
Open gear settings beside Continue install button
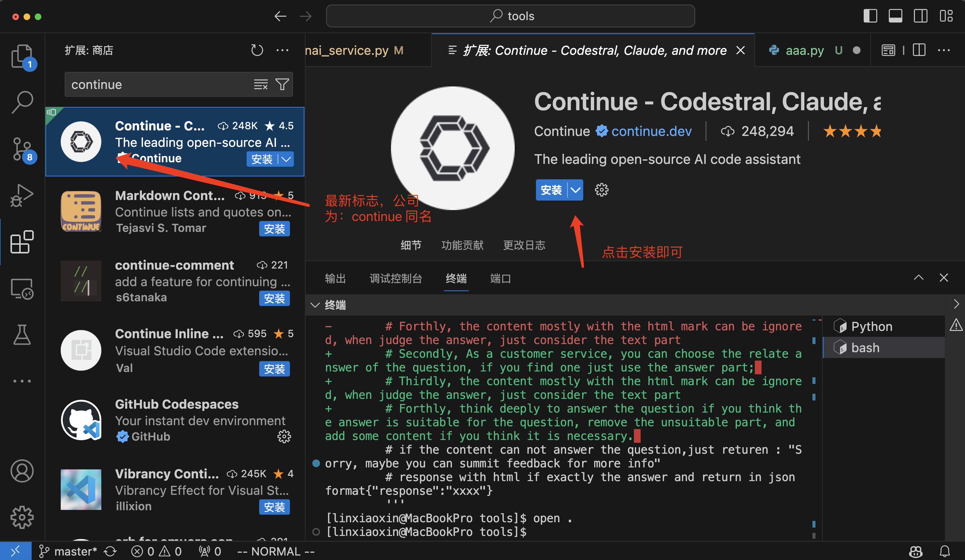pos(601,190)
